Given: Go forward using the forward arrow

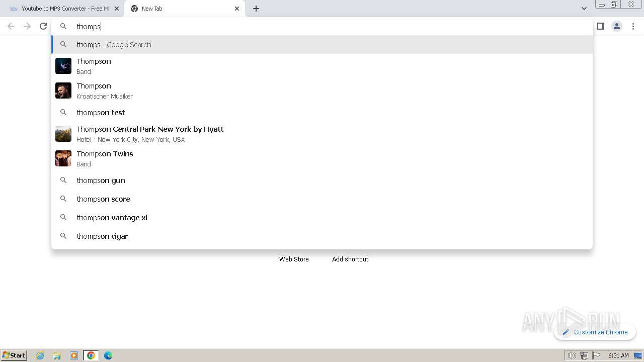Looking at the screenshot, I should (27, 26).
